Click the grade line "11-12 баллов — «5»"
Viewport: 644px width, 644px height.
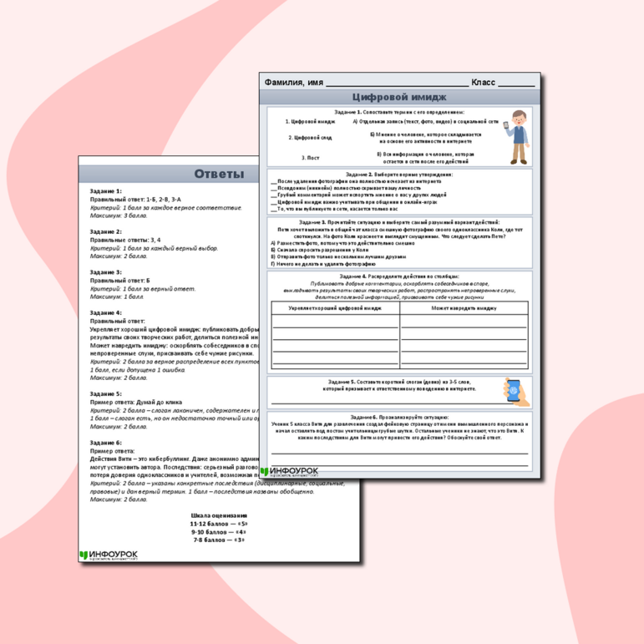point(219,524)
